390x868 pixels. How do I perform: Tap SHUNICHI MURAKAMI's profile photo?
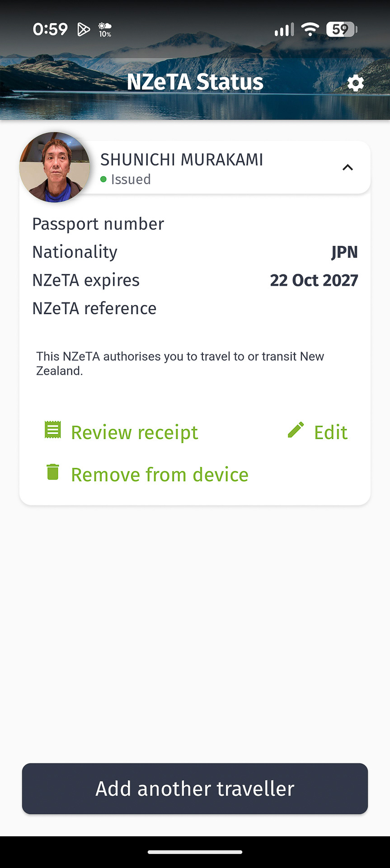[54, 167]
